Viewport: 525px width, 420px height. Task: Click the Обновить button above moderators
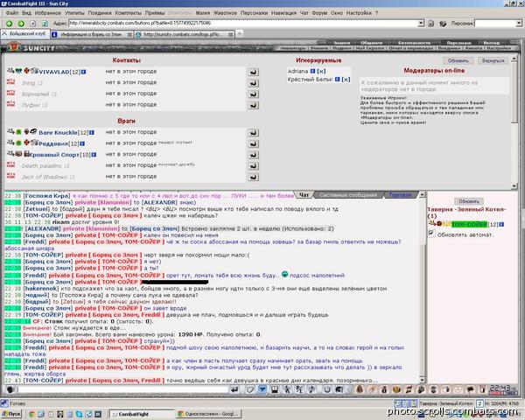(458, 60)
